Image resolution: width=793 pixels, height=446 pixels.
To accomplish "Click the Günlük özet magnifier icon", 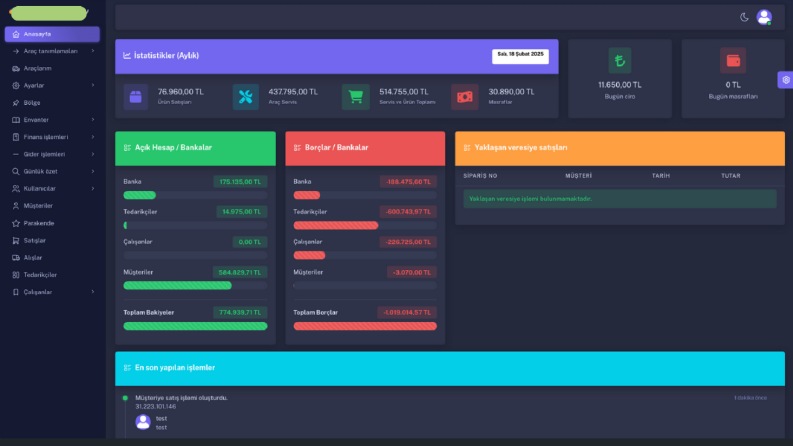I will click(16, 171).
